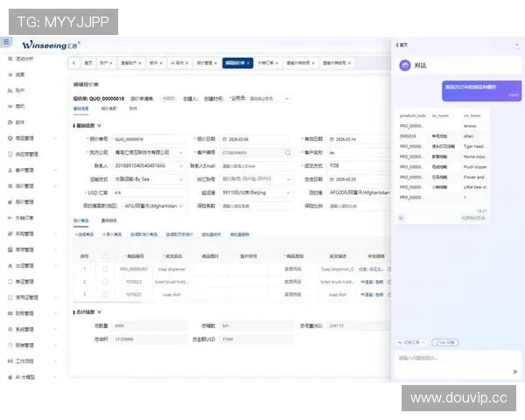525x420 pixels.
Task: Switch to the 报价条款 sub-tab
Action: 109,108
